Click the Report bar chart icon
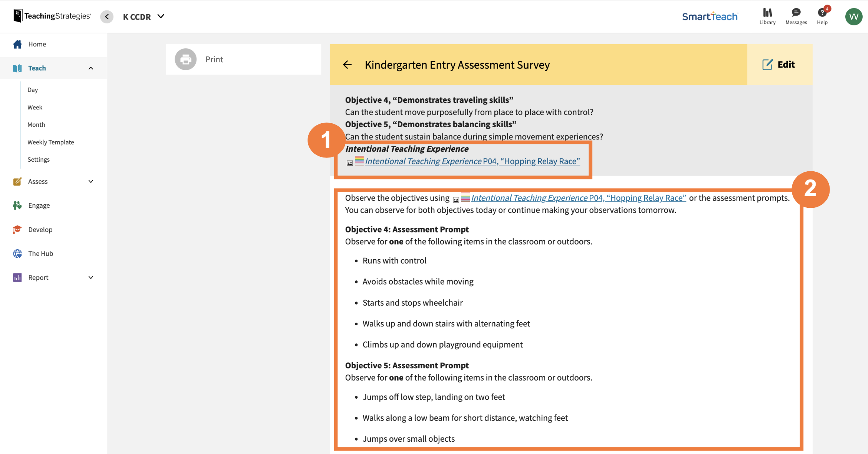 17,277
